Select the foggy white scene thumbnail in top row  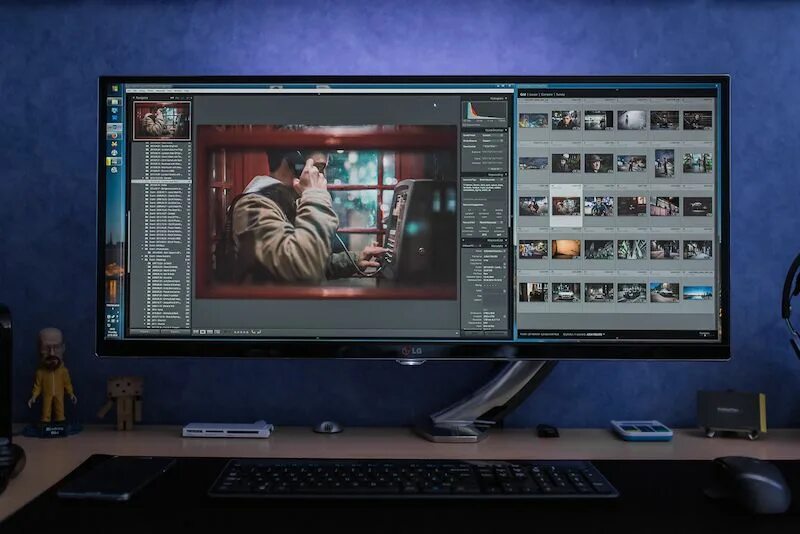[x=632, y=120]
